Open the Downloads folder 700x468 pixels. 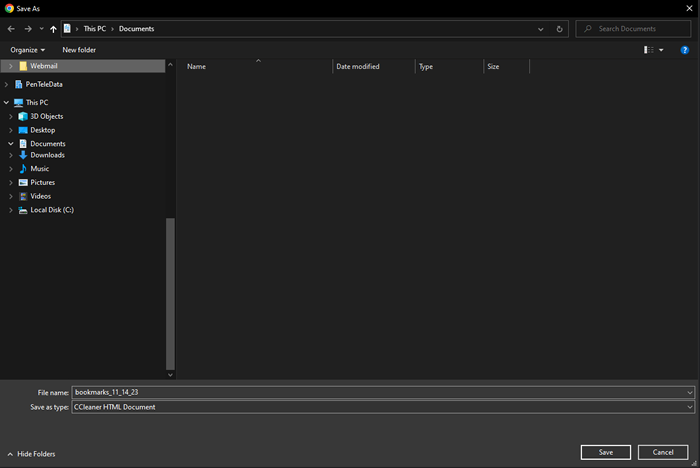point(47,155)
